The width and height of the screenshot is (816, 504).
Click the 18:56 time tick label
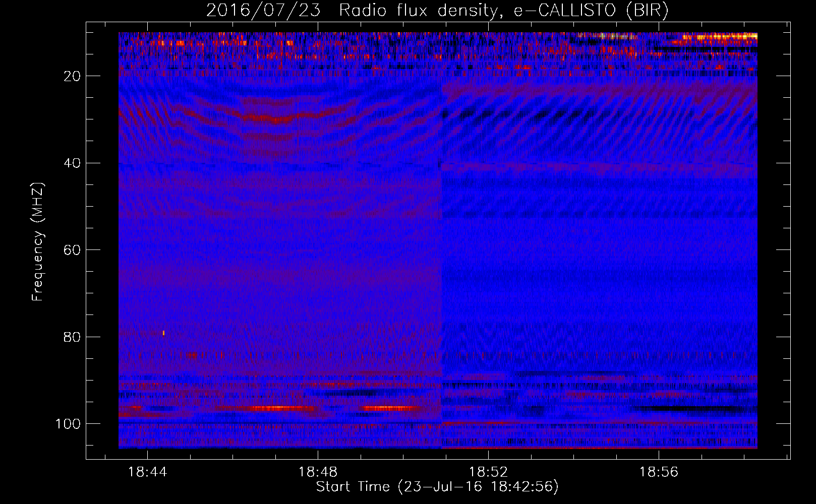coord(659,472)
